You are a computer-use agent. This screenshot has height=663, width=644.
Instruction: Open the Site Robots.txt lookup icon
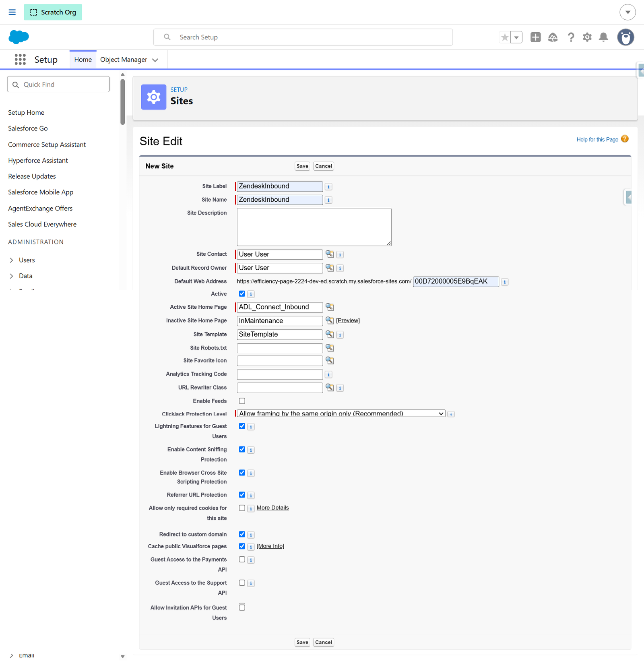(330, 348)
